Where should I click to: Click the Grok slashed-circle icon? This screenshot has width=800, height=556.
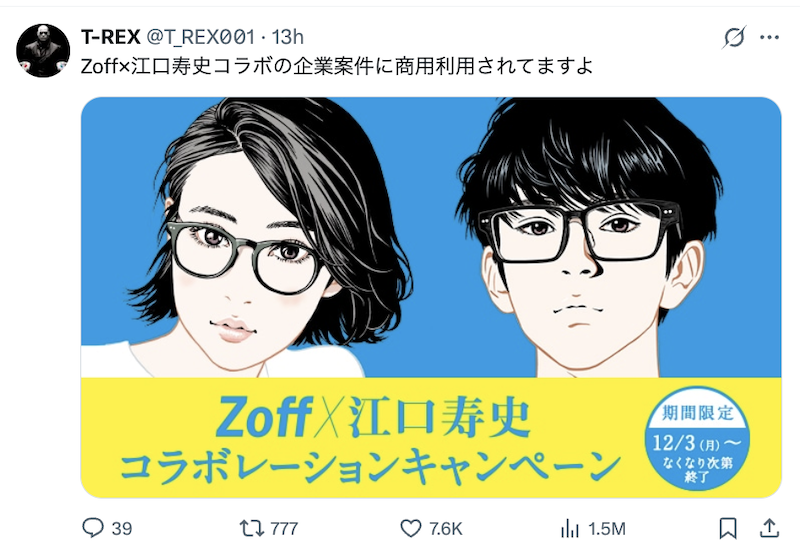[x=735, y=37]
